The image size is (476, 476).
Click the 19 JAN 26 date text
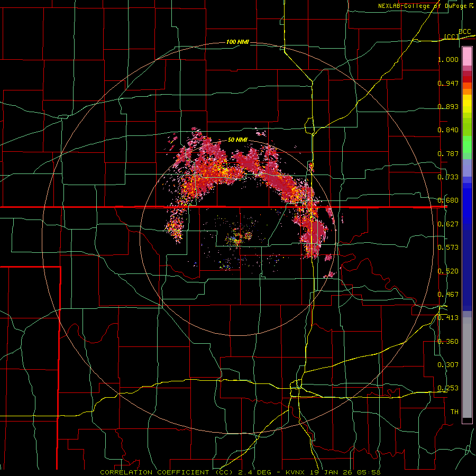coord(332,472)
